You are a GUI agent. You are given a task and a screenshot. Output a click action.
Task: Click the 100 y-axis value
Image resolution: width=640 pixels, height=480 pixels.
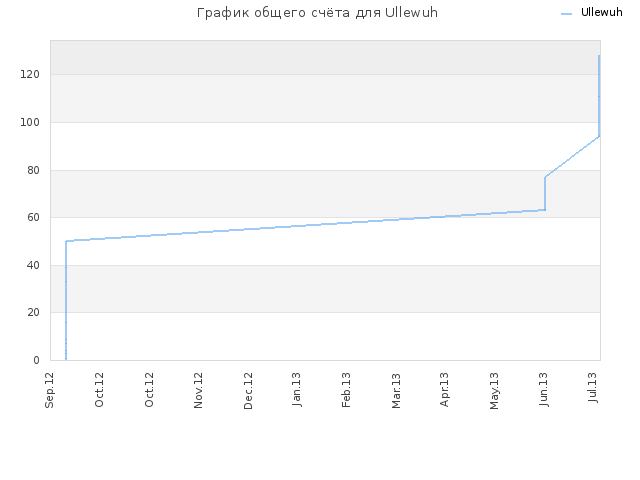pyautogui.click(x=30, y=122)
